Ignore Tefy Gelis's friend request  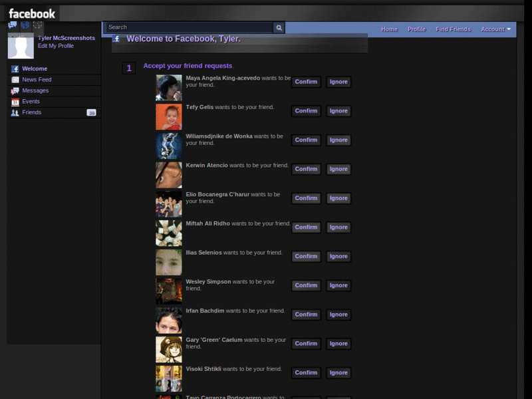pyautogui.click(x=338, y=111)
